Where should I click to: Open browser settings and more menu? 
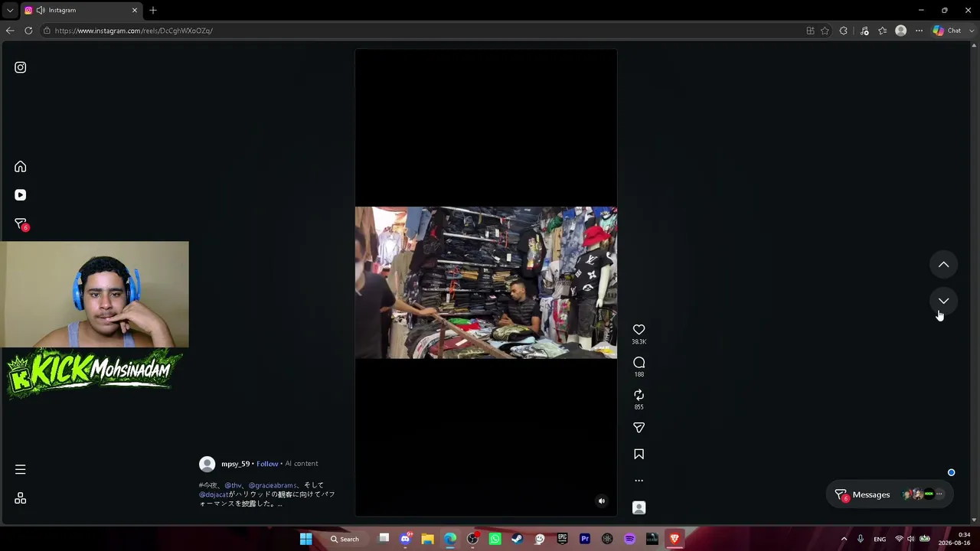click(x=919, y=31)
